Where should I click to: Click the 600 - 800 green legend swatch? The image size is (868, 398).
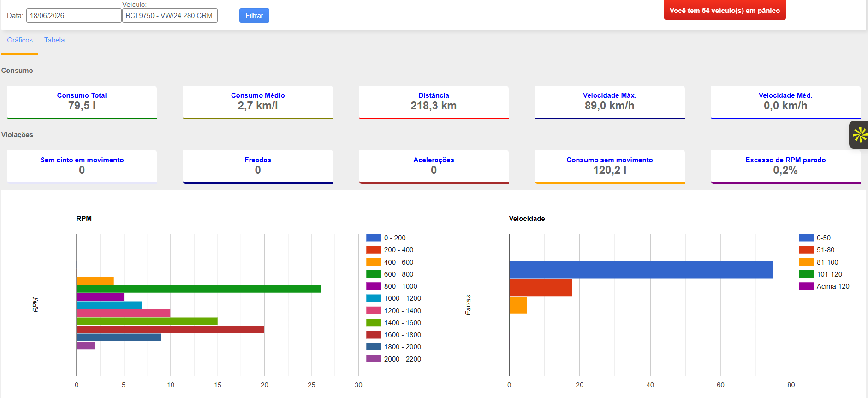point(374,274)
